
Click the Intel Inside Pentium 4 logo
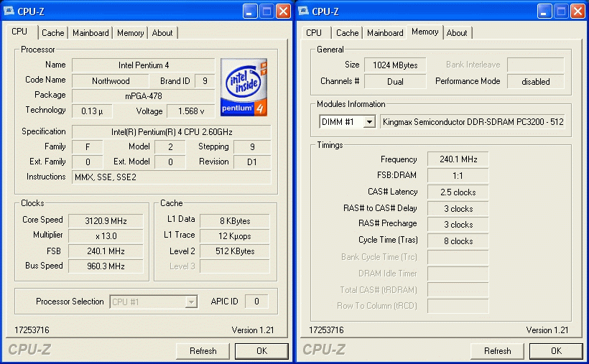coord(245,88)
